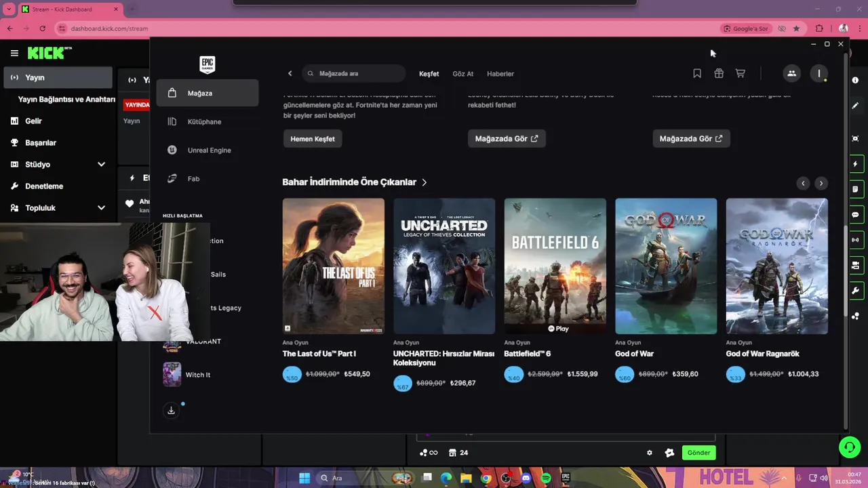This screenshot has width=868, height=488.
Task: Open The Last of Us cover art
Action: (333, 266)
